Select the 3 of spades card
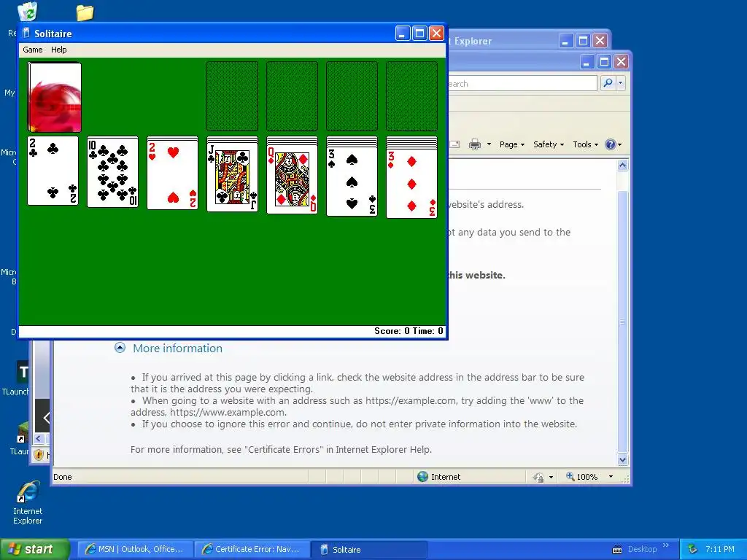The image size is (747, 560). (352, 182)
